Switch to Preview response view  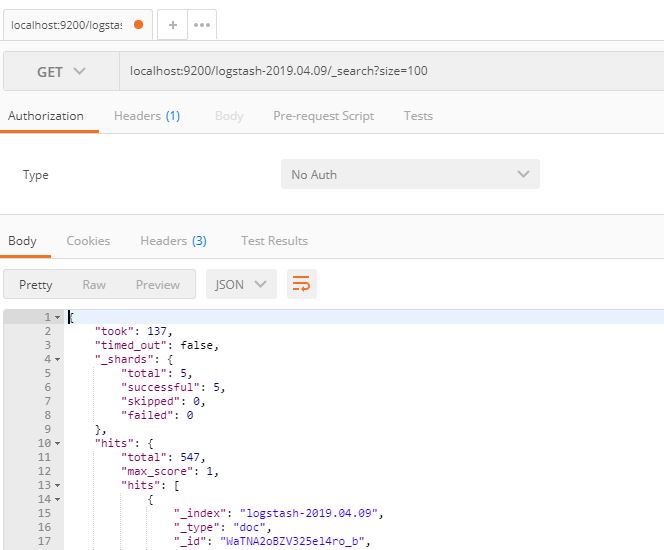click(x=158, y=285)
